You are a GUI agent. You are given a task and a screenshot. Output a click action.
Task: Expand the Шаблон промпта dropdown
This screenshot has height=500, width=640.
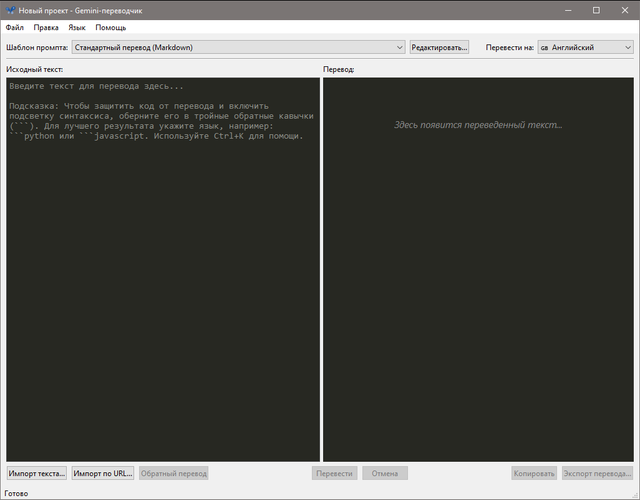[x=238, y=47]
